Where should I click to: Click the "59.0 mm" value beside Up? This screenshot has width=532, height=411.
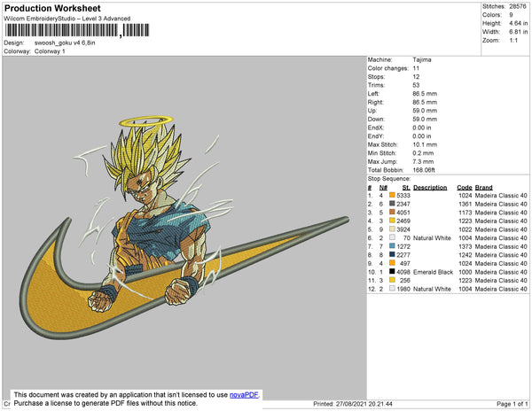point(425,111)
